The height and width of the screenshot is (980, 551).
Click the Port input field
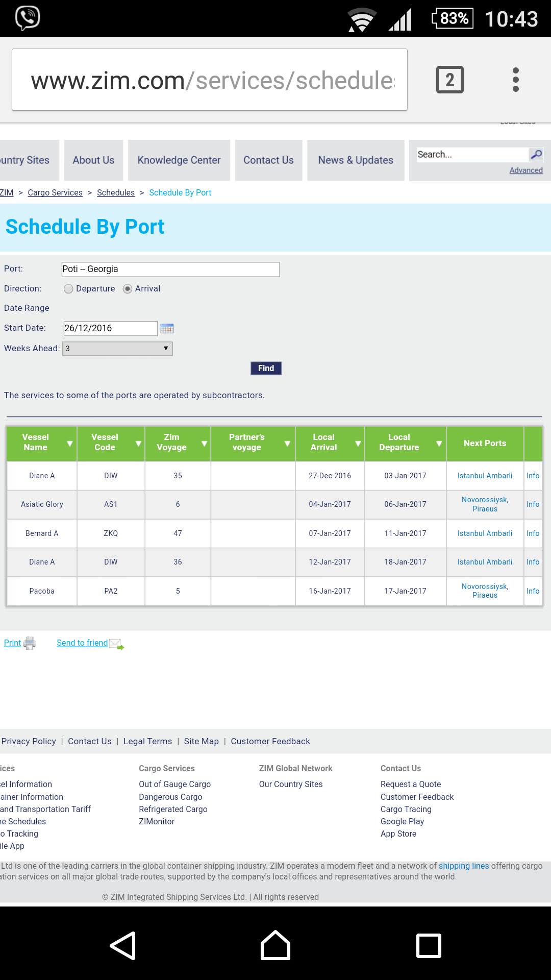pyautogui.click(x=170, y=269)
